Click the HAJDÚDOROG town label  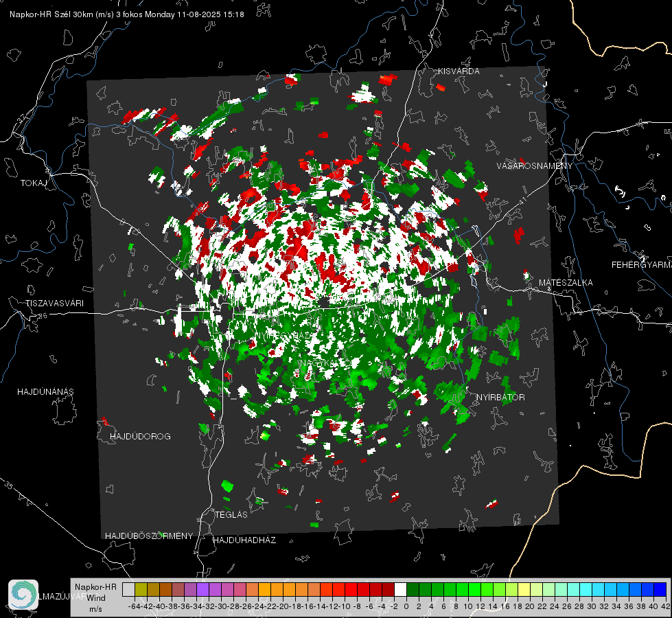click(140, 437)
